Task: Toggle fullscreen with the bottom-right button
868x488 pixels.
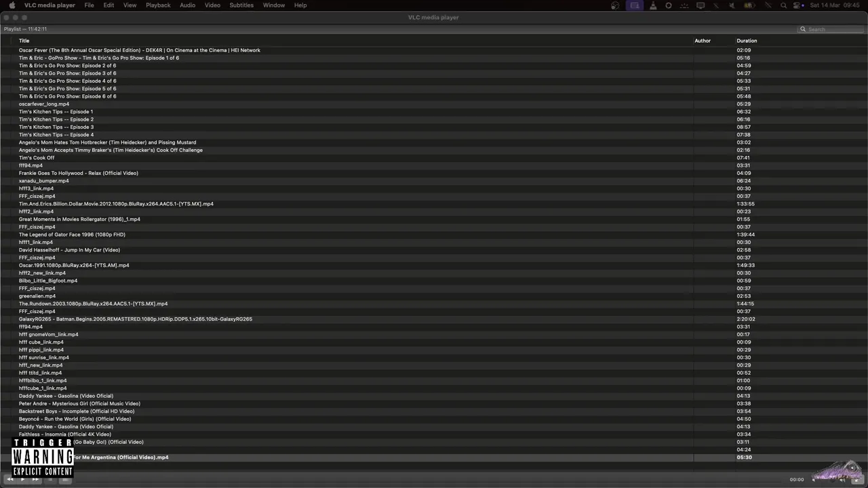Action: point(857,480)
